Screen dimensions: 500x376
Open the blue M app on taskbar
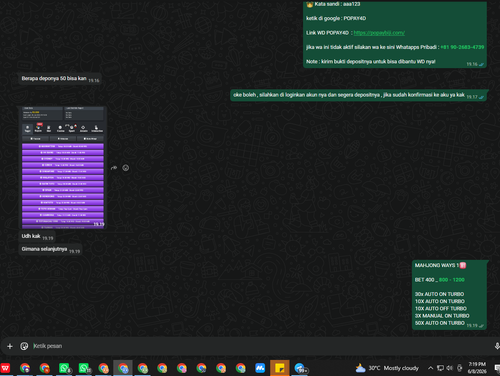(260, 368)
